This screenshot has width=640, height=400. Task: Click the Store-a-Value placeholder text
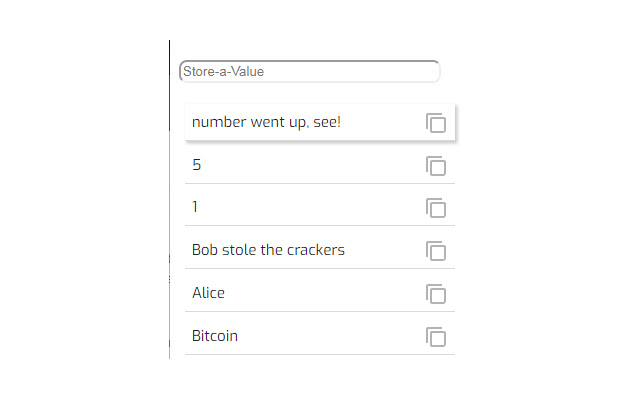(223, 72)
